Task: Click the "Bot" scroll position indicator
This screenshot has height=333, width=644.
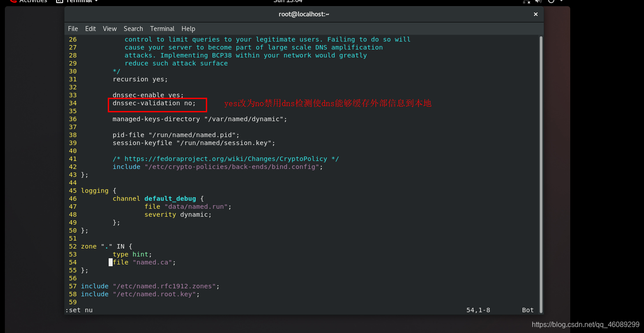Action: (x=528, y=310)
